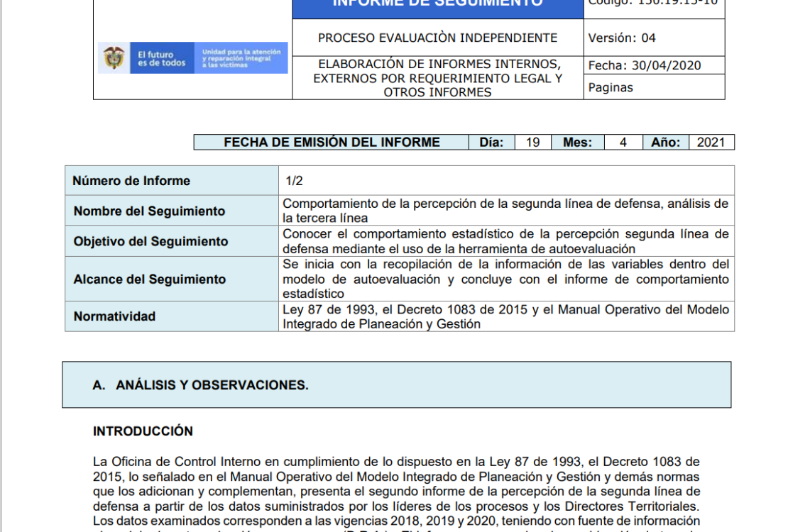Click the Año value field showing 2021

[x=711, y=142]
